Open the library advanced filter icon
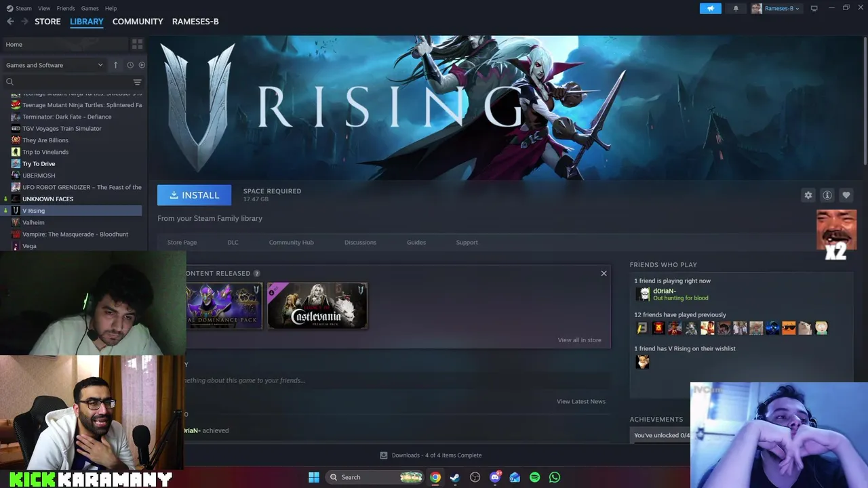 [137, 81]
